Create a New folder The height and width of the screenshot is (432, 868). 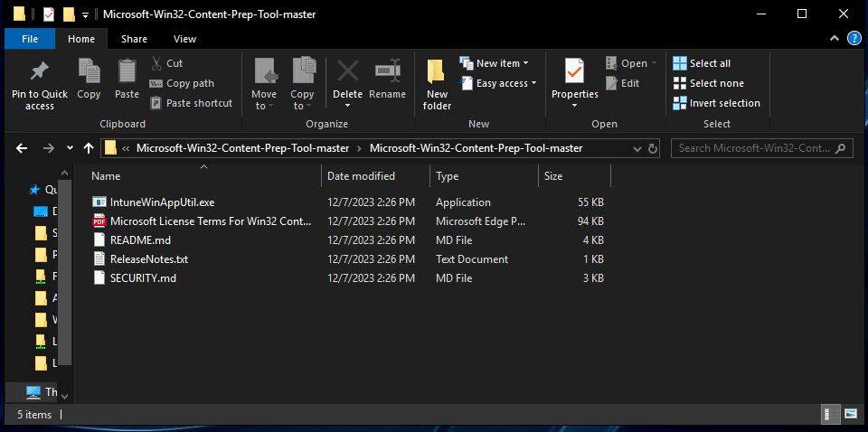point(437,83)
